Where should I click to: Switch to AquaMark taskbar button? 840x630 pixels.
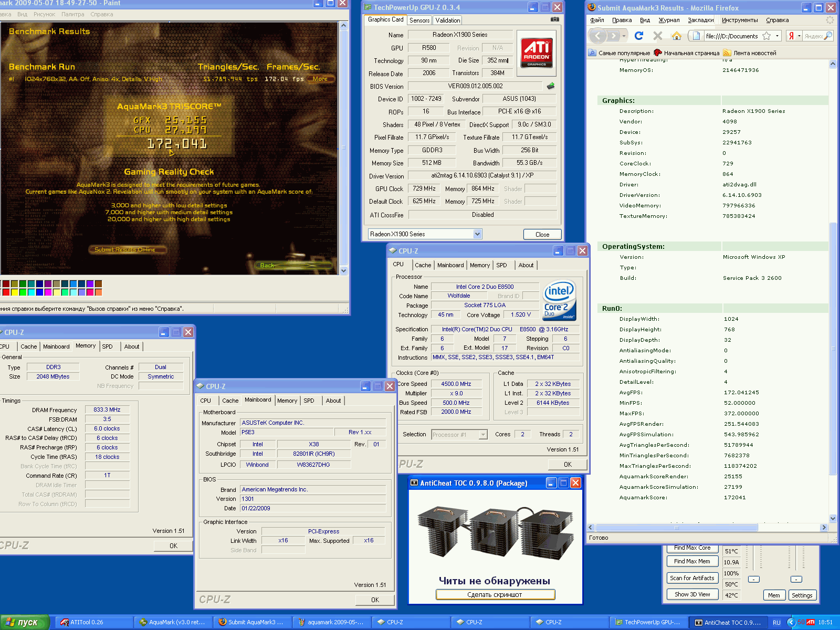173,622
